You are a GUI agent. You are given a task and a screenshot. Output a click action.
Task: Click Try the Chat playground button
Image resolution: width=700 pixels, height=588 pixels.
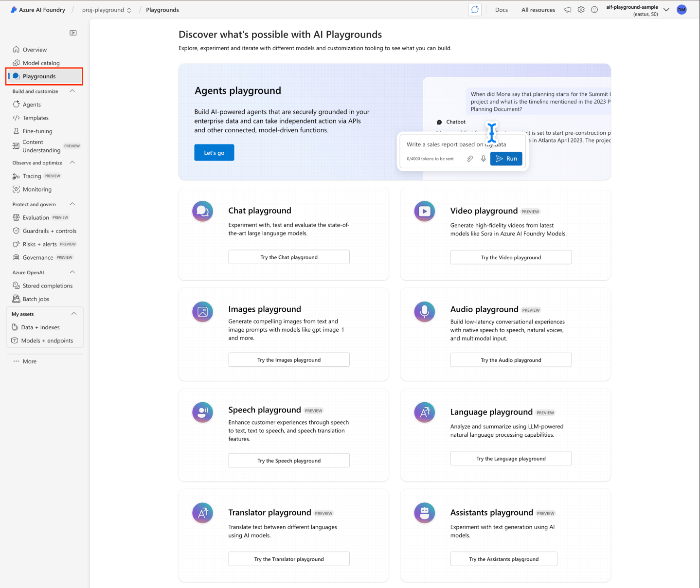tap(289, 257)
